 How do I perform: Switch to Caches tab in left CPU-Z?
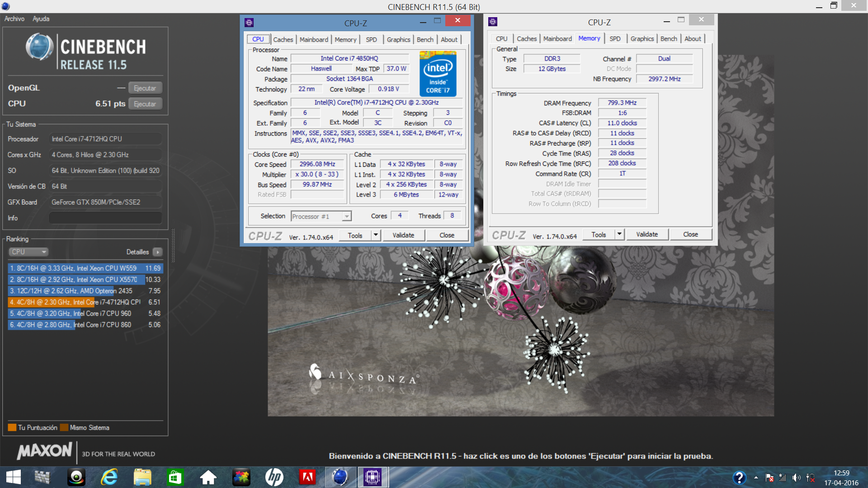283,40
